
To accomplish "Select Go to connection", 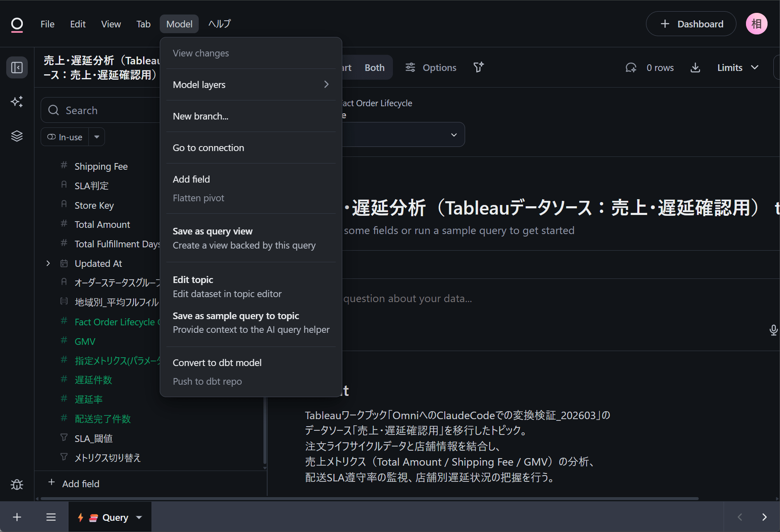I will [251, 148].
